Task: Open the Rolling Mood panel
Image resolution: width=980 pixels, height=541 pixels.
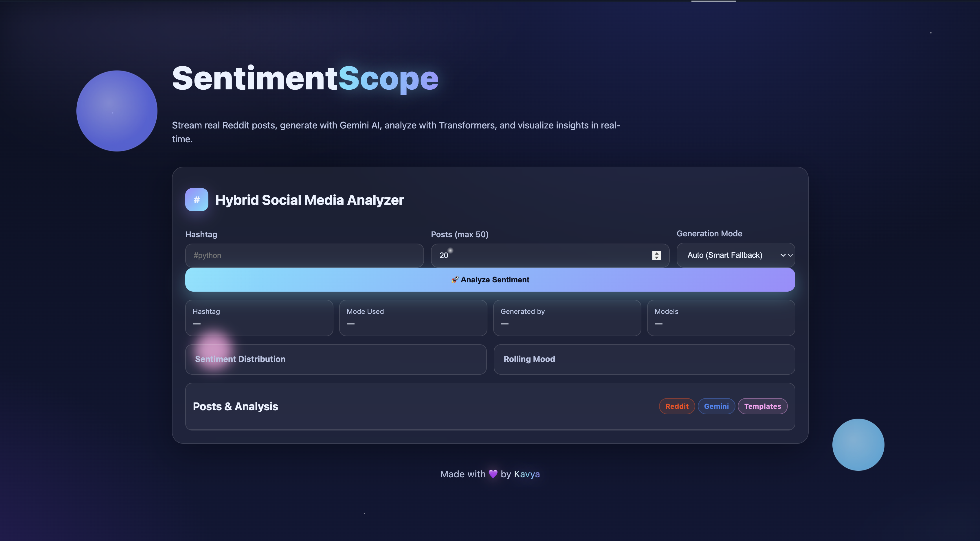Action: (644, 359)
